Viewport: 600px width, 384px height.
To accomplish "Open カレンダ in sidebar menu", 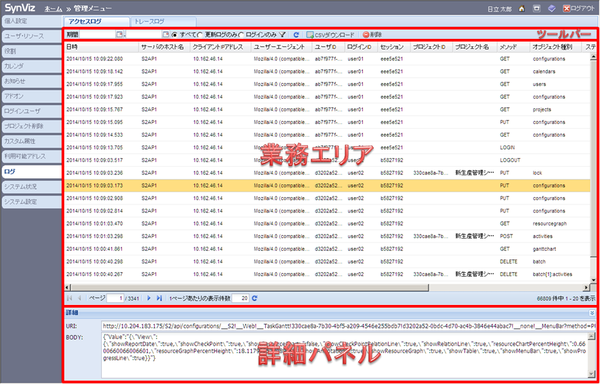I will (x=31, y=66).
